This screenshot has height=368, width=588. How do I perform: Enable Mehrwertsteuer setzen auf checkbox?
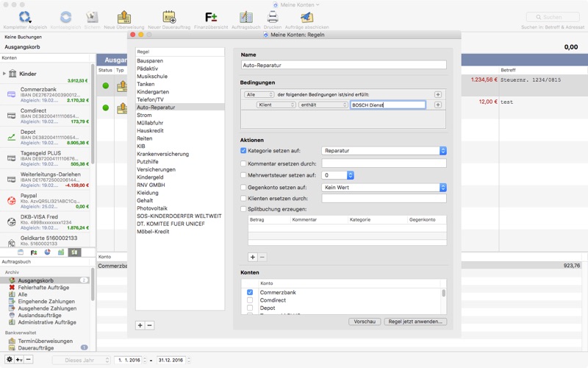(243, 175)
